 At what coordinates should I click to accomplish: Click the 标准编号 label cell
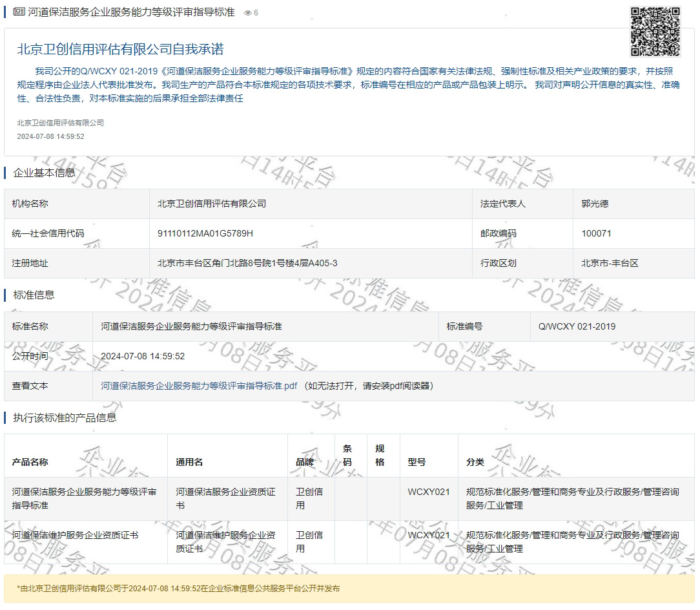pyautogui.click(x=485, y=327)
